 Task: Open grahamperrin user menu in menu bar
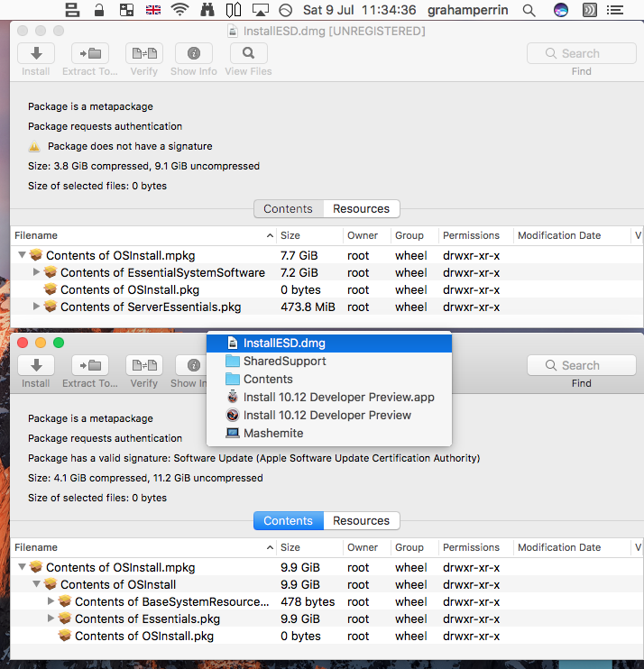click(x=468, y=10)
